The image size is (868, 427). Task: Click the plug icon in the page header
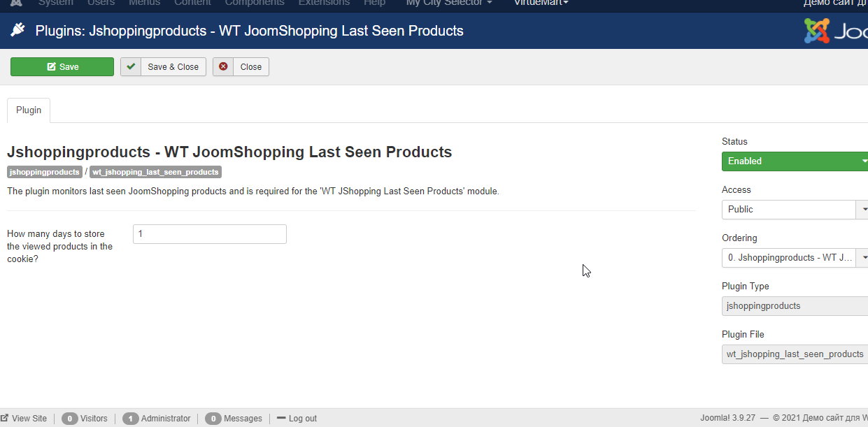point(17,31)
